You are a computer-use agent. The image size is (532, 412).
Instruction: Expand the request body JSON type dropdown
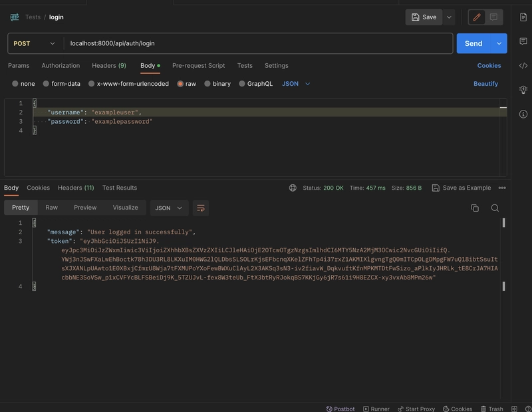296,84
